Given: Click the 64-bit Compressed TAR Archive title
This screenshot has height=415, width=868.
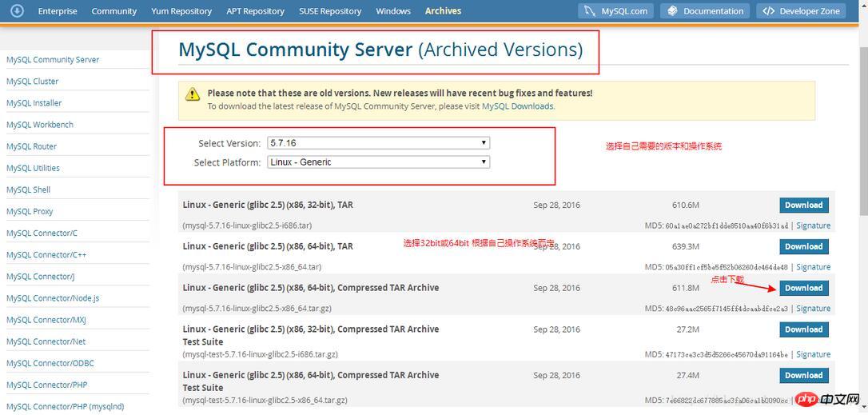Looking at the screenshot, I should 311,288.
